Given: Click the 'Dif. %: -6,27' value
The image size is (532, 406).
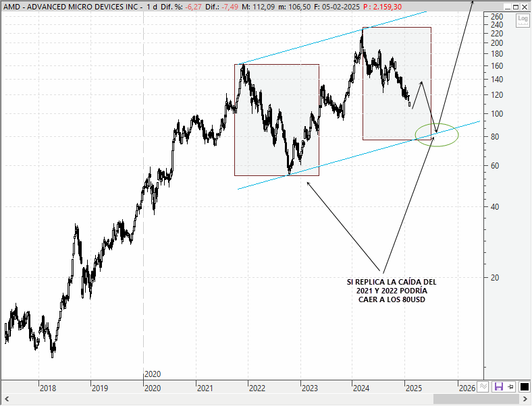Looking at the screenshot, I should tap(182, 7).
